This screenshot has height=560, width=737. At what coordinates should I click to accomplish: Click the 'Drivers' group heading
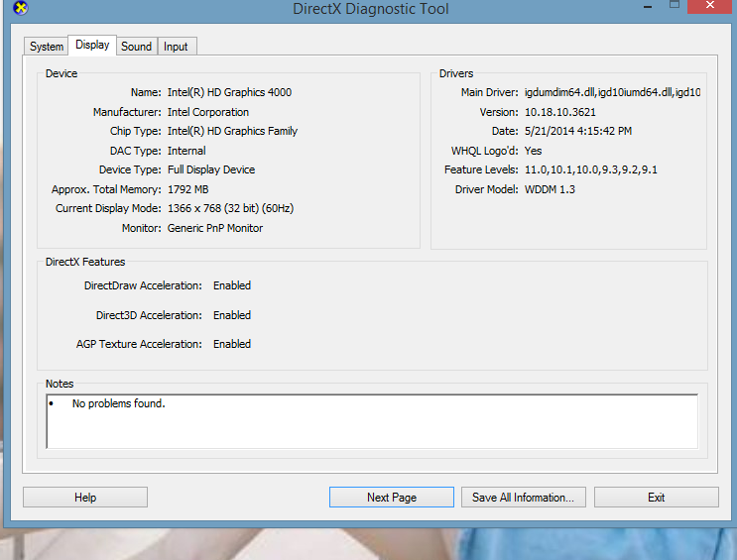click(x=456, y=73)
